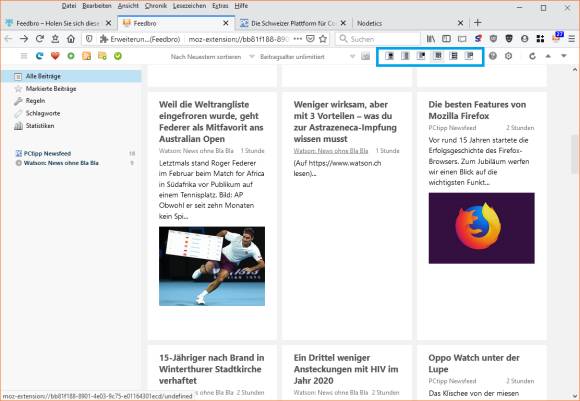Open the 'Beitragsalter unlimitiert' dropdown
The height and width of the screenshot is (401, 580).
pos(307,57)
